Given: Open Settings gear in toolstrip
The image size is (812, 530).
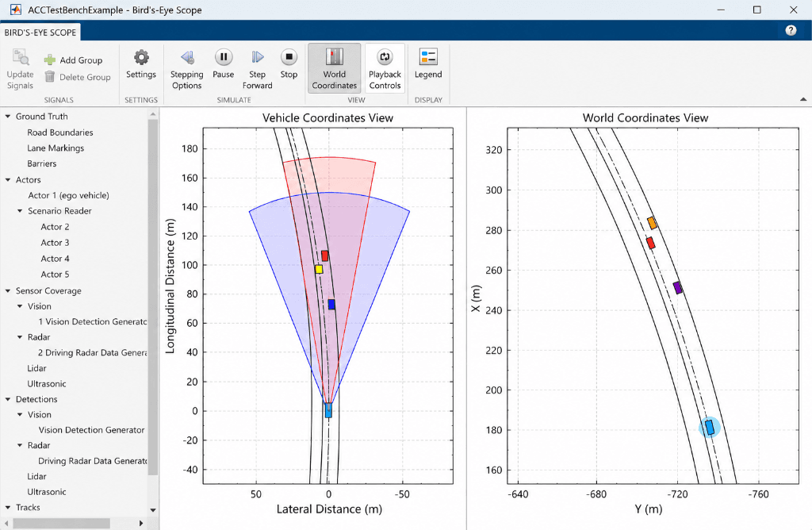Looking at the screenshot, I should coord(141,57).
